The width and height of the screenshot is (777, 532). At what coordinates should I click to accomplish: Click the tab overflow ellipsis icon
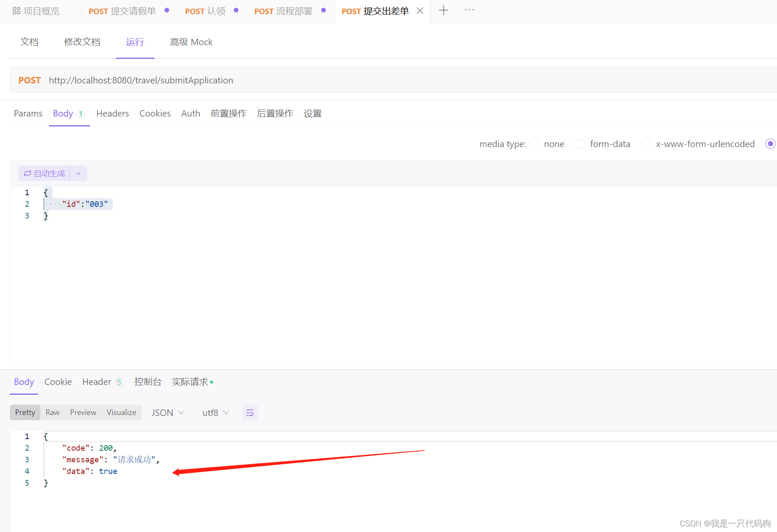pyautogui.click(x=469, y=10)
